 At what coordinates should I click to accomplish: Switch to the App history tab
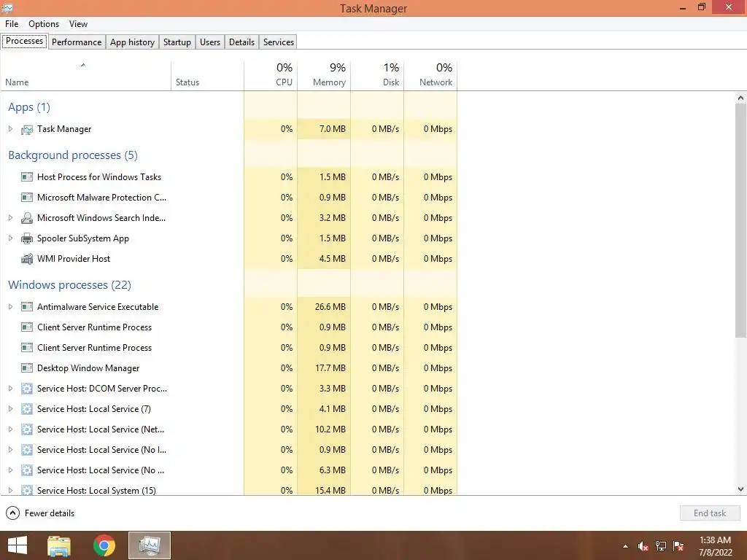tap(133, 42)
